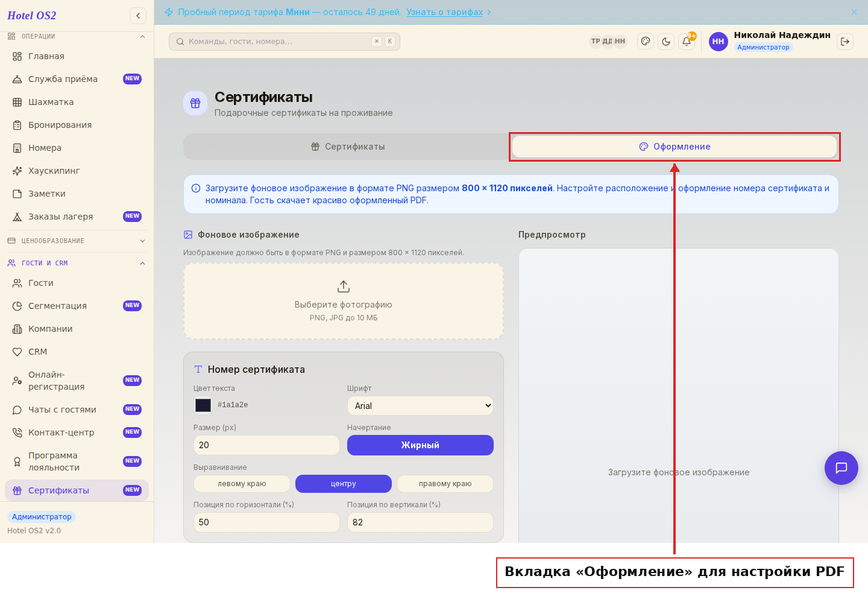This screenshot has width=868, height=602.
Task: Select the Оформление tab
Action: [675, 147]
